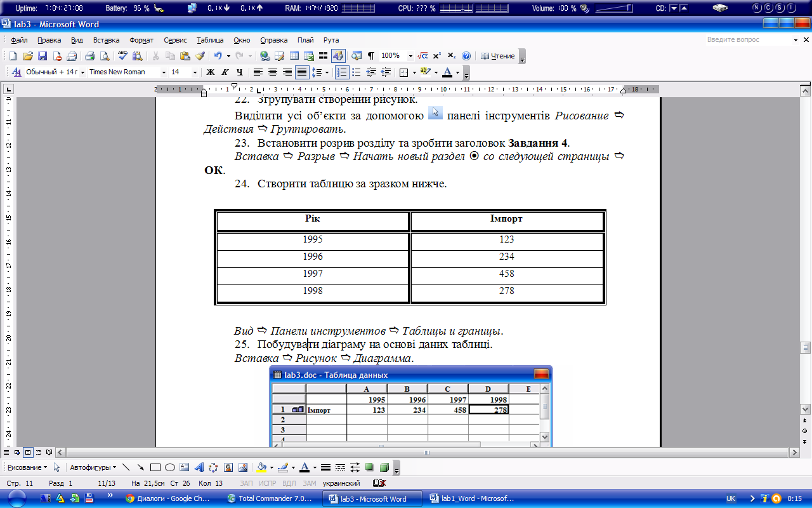Switch to Total Commander taskbar button
The width and height of the screenshot is (812, 508).
point(270,498)
